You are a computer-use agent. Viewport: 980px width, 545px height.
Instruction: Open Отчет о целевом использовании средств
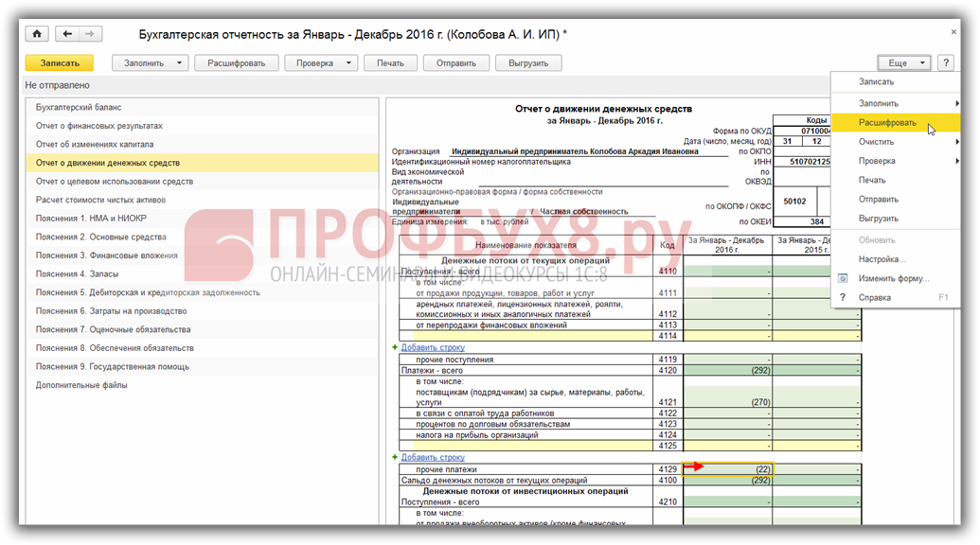[x=202, y=182]
